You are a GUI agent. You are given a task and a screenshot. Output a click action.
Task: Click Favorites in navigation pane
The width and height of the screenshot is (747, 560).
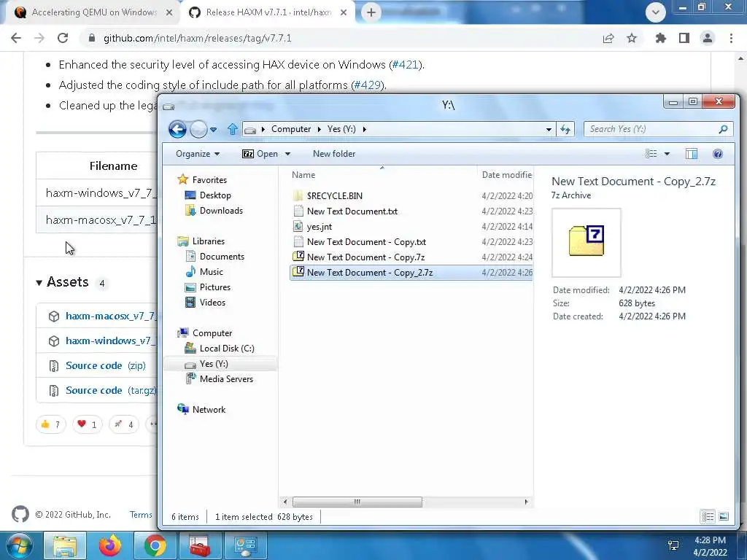[209, 180]
